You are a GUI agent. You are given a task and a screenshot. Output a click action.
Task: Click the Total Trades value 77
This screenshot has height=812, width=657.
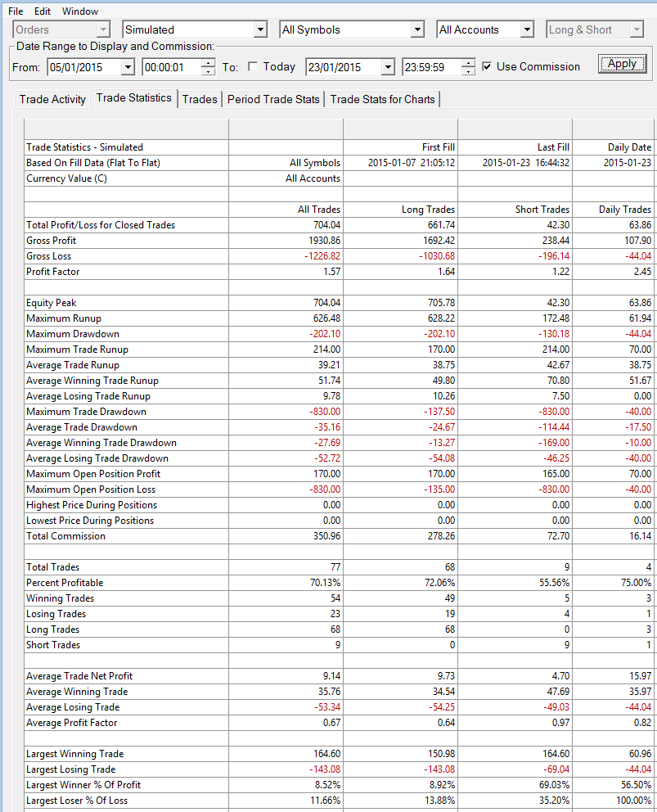(335, 566)
